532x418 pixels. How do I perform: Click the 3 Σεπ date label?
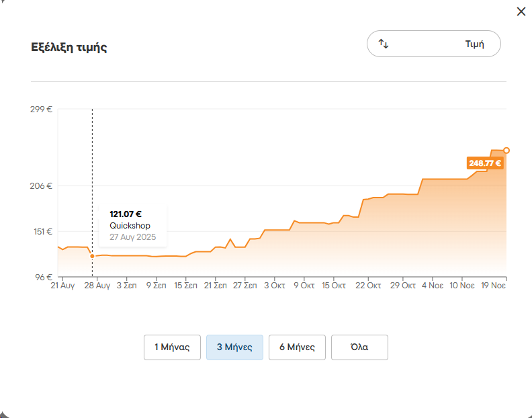[x=126, y=286]
